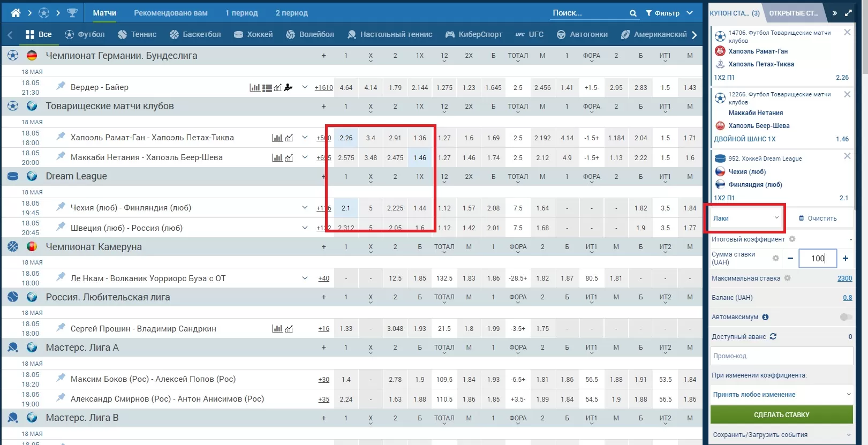Select the Хоккей sport category
868x445 pixels.
tap(254, 34)
